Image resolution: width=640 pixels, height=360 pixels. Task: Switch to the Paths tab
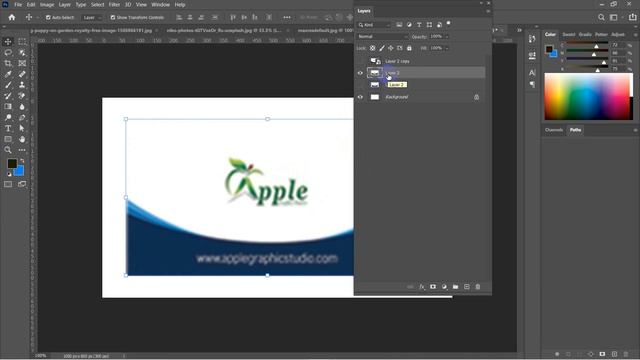[576, 130]
